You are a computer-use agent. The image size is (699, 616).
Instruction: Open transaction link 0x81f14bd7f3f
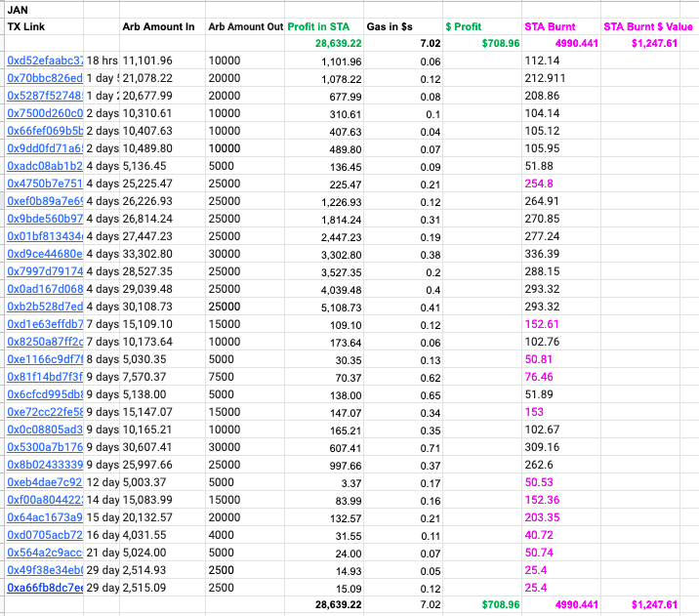pyautogui.click(x=45, y=377)
